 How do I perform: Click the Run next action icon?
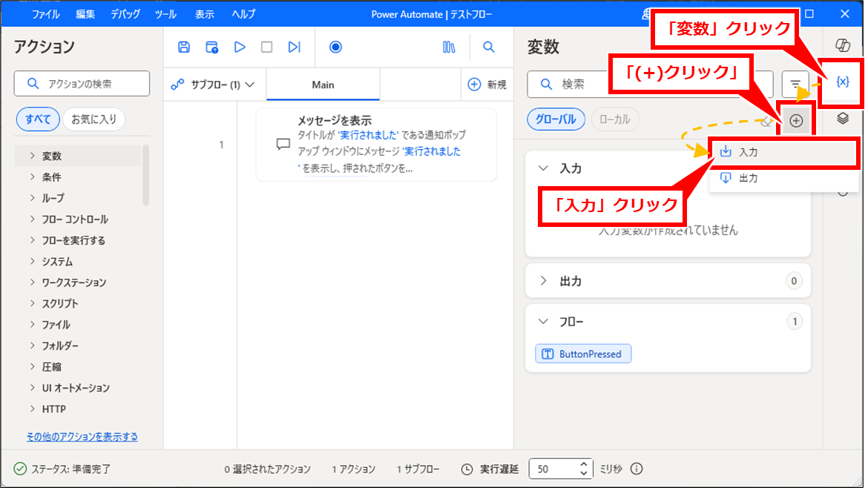tap(295, 47)
